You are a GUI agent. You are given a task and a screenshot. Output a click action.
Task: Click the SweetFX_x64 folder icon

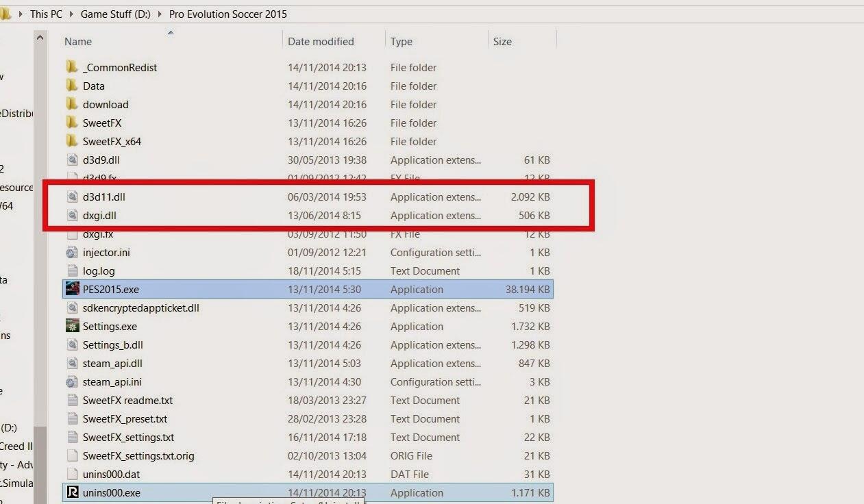point(72,141)
